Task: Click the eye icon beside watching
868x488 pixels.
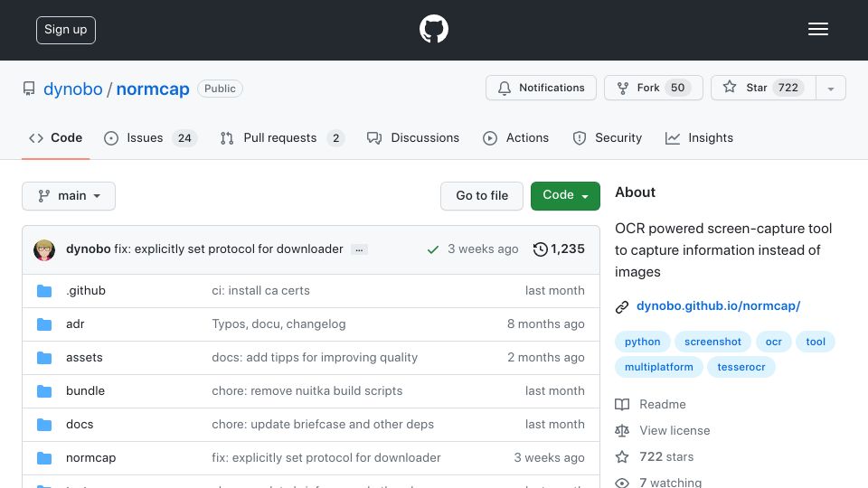Action: [622, 483]
